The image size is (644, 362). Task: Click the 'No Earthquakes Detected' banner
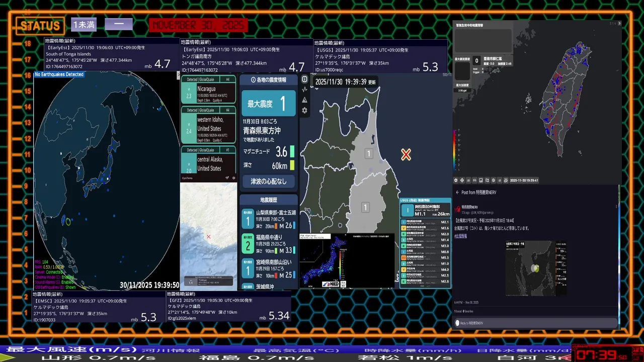[x=59, y=74]
